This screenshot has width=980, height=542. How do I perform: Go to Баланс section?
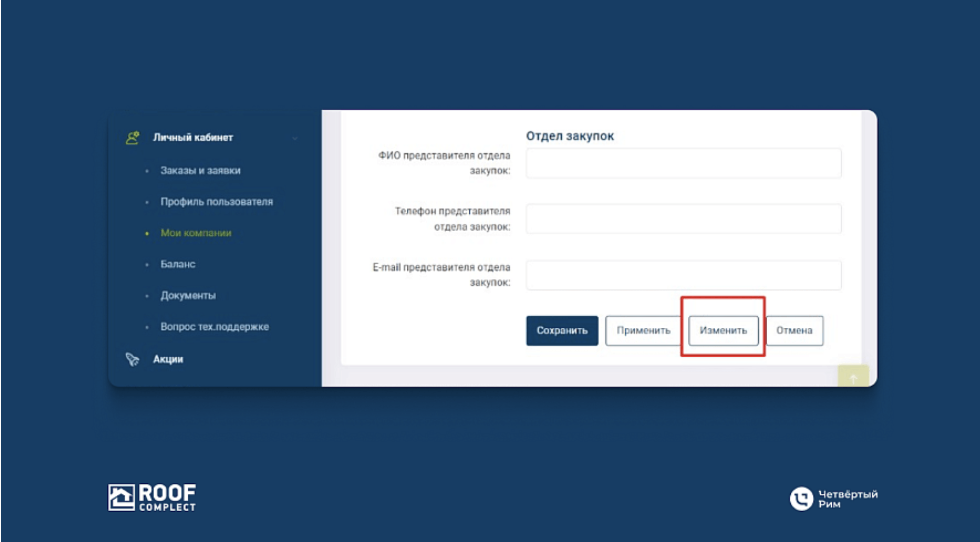tap(178, 264)
